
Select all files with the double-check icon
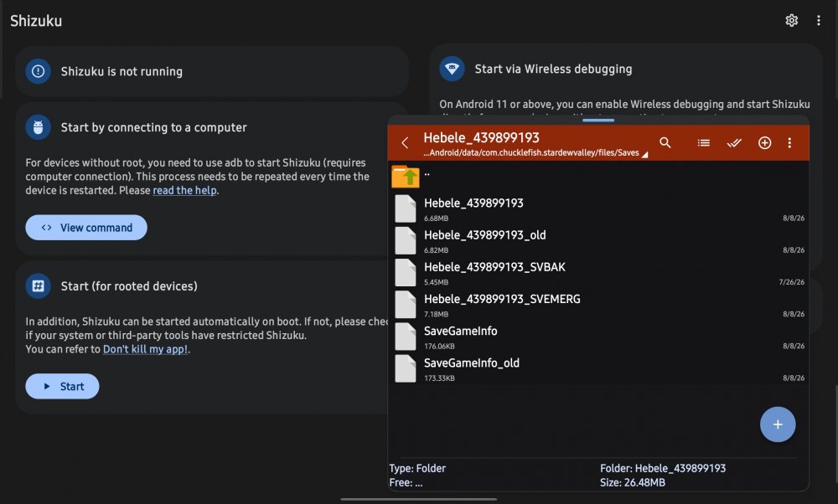[734, 142]
